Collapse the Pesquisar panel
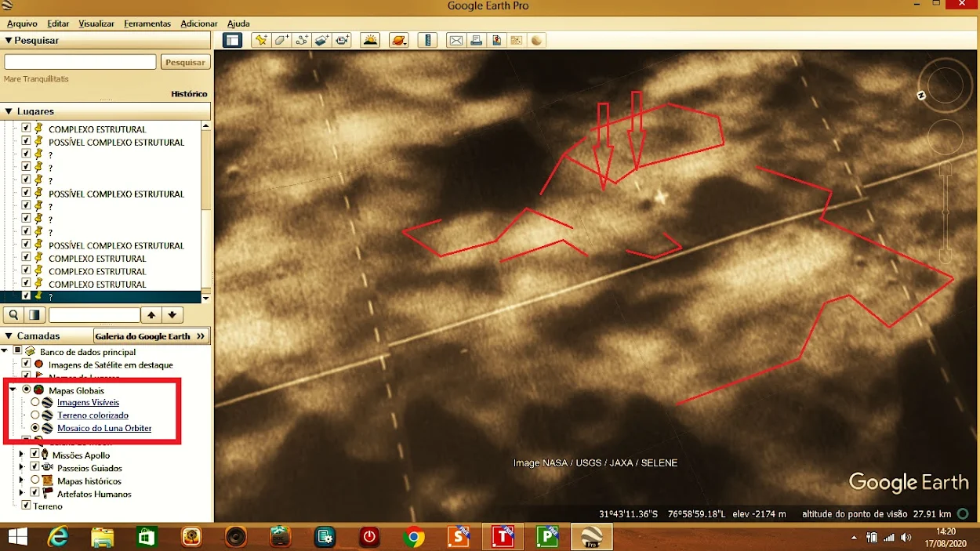Image resolution: width=980 pixels, height=551 pixels. point(9,41)
